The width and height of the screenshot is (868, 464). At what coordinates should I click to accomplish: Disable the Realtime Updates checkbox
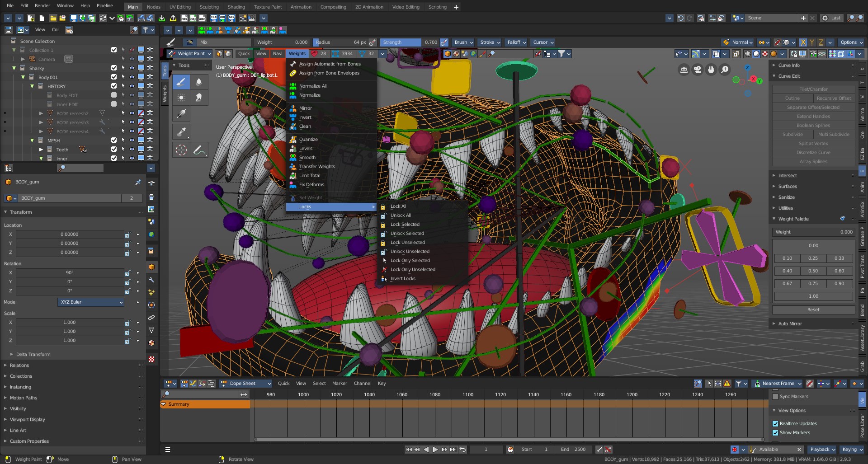[775, 424]
